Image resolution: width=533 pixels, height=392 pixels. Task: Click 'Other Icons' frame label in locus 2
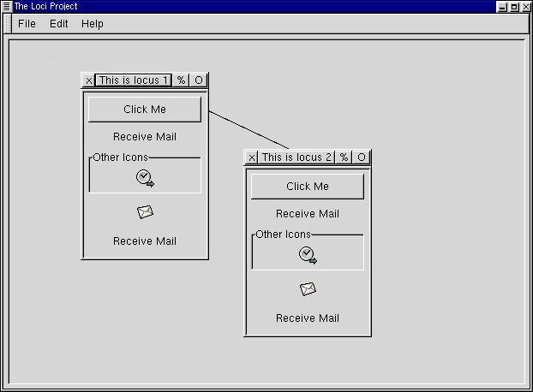[x=283, y=235]
